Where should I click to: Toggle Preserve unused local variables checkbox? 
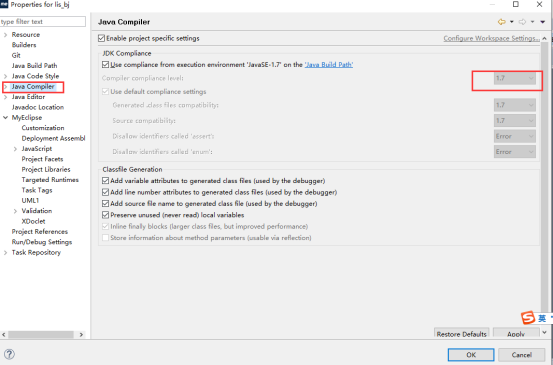pyautogui.click(x=105, y=215)
